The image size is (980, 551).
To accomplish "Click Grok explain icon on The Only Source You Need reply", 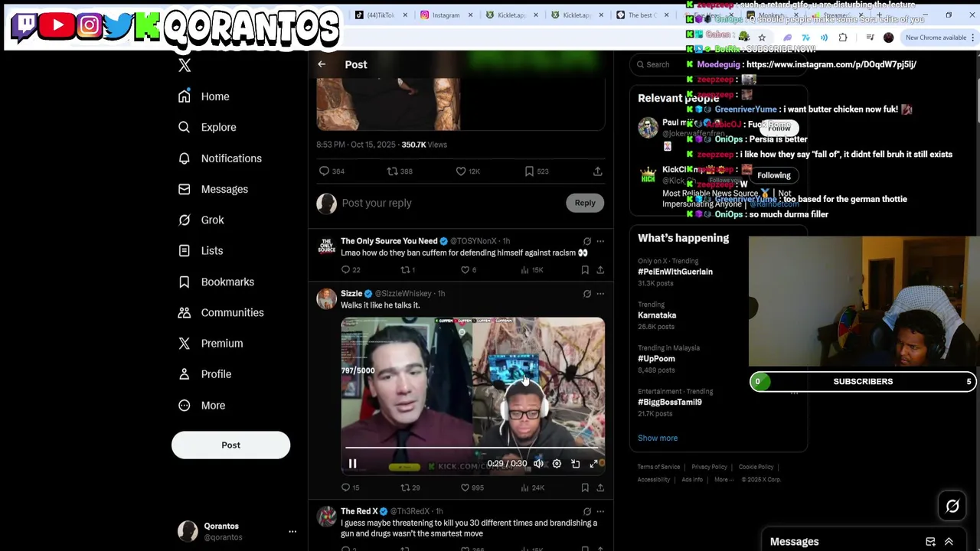I will pyautogui.click(x=587, y=241).
